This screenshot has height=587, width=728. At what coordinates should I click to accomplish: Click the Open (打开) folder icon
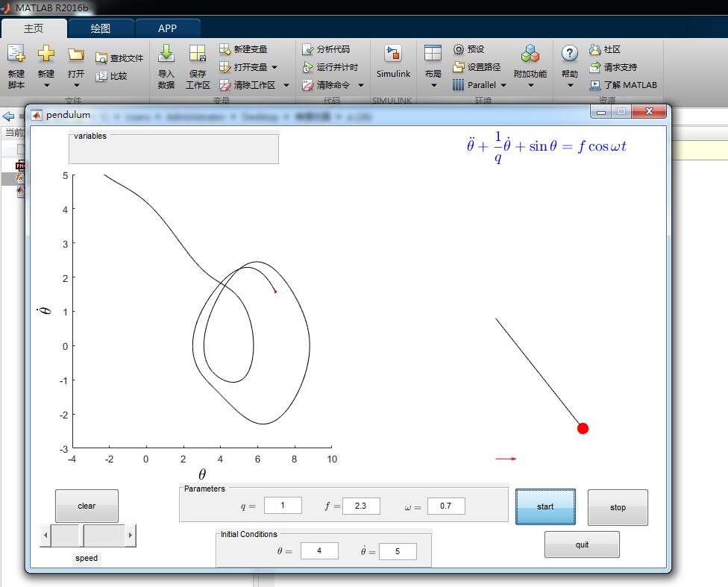(75, 54)
